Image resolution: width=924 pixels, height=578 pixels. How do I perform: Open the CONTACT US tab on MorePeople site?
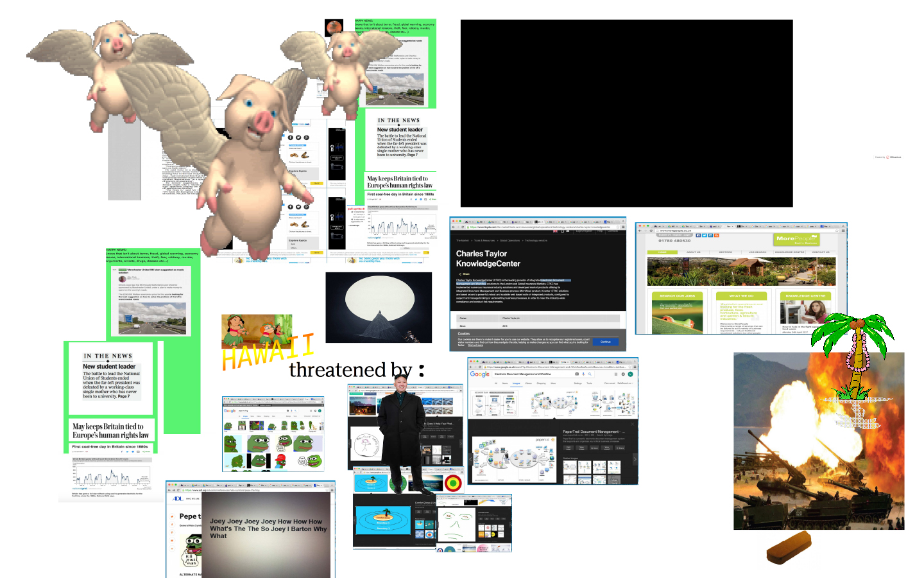coord(821,252)
